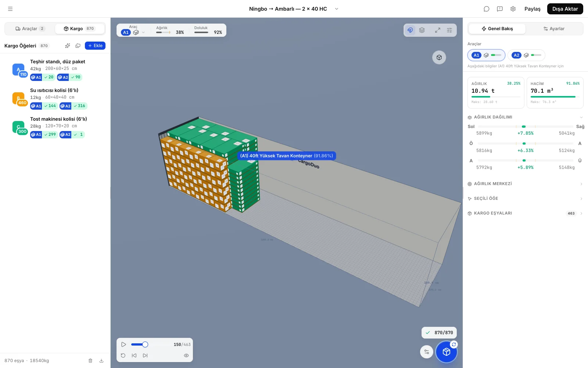Click the Su ısıtıcısı kolisi (6'lı) title
The height and width of the screenshot is (368, 588).
coord(54,91)
